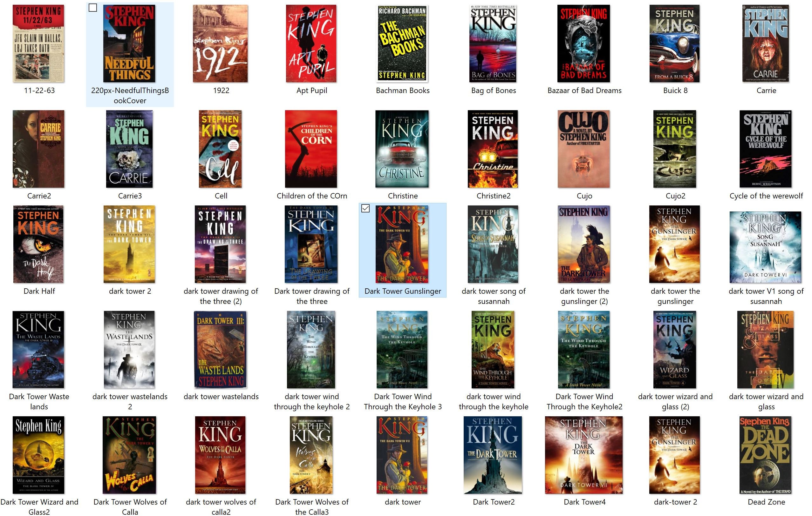This screenshot has width=812, height=516.
Task: Click the file name "Christine" without a number
Action: pos(403,196)
